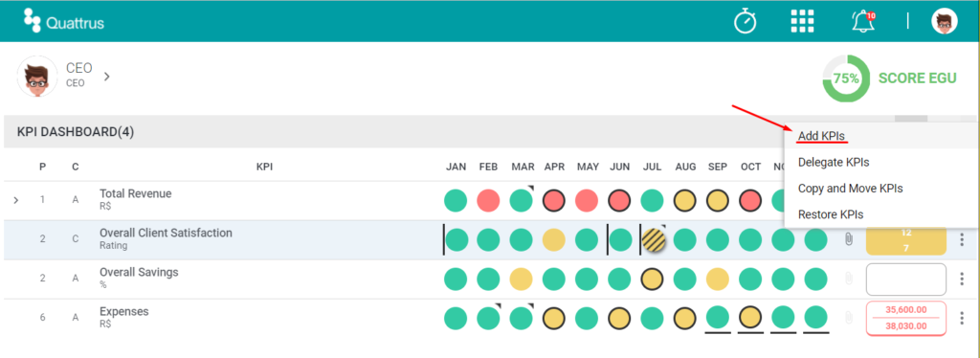Click Total Revenue October red indicator
This screenshot has height=358, width=980.
coord(750,201)
